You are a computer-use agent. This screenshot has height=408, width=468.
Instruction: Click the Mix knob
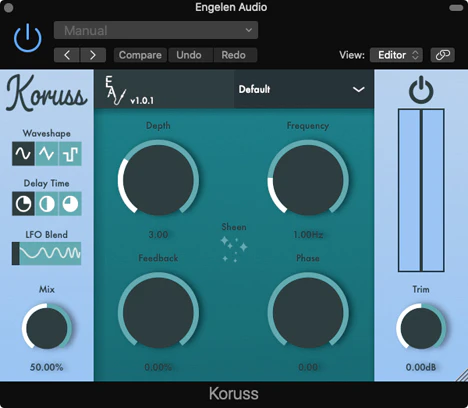click(47, 328)
